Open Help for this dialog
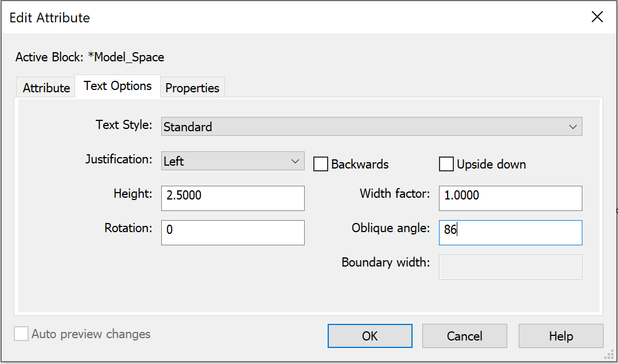The image size is (618, 364). pos(561,336)
